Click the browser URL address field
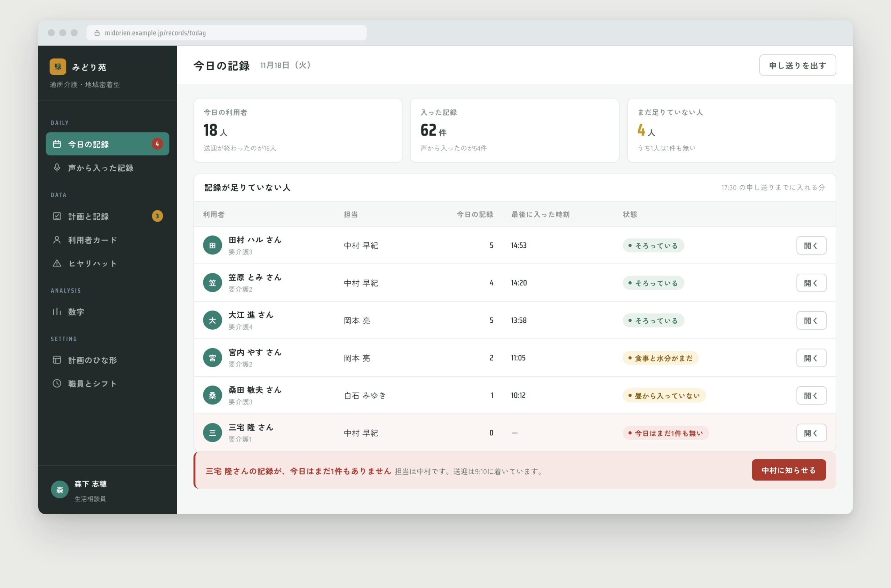 [226, 33]
